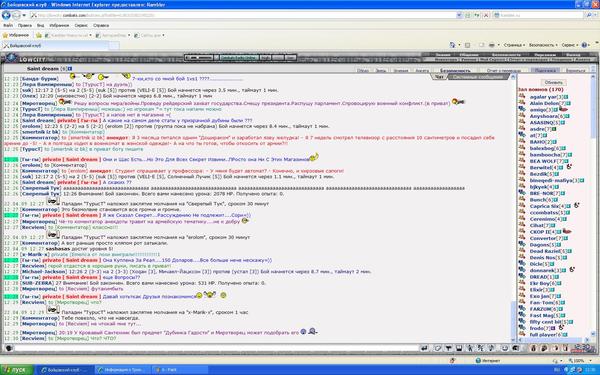This screenshot has height=375, width=600.
Task: Click the browser Forward arrow button
Action: pyautogui.click(x=16, y=15)
